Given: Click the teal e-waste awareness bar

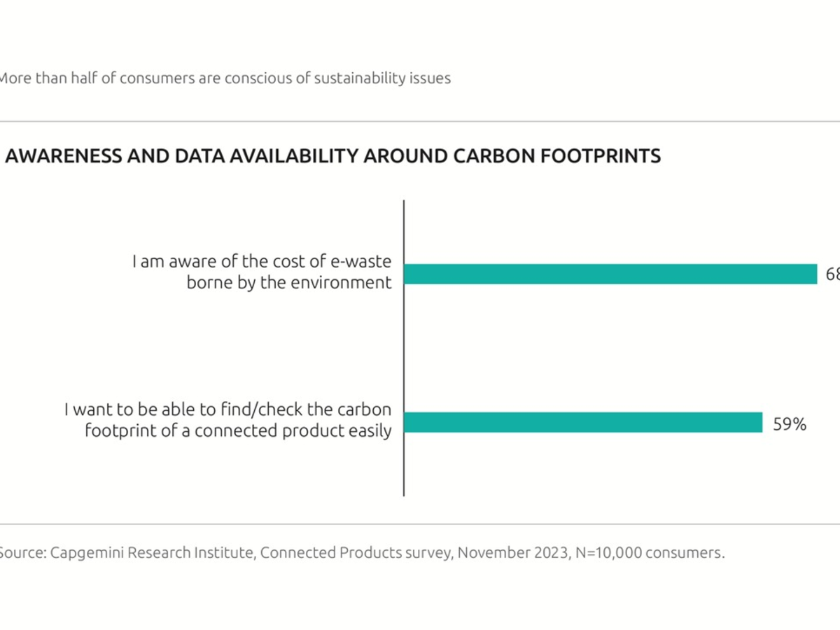Looking at the screenshot, I should 610,274.
